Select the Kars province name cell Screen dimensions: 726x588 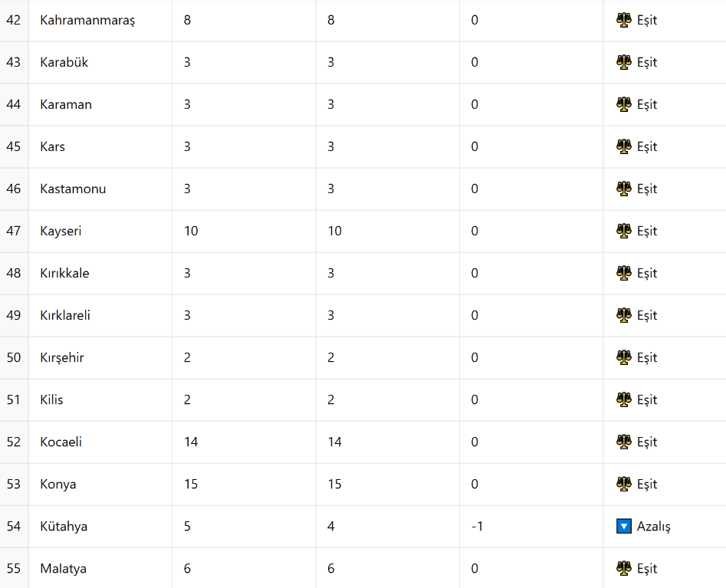(x=100, y=146)
